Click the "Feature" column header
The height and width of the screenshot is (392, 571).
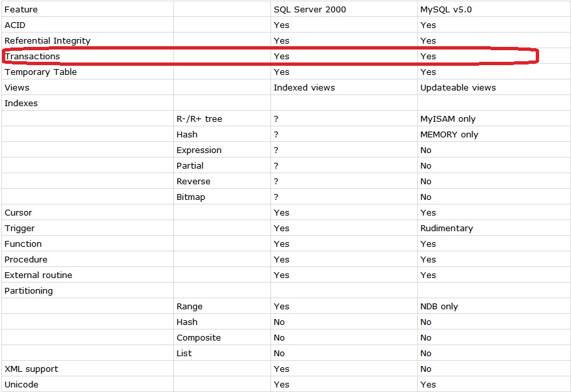[x=21, y=10]
